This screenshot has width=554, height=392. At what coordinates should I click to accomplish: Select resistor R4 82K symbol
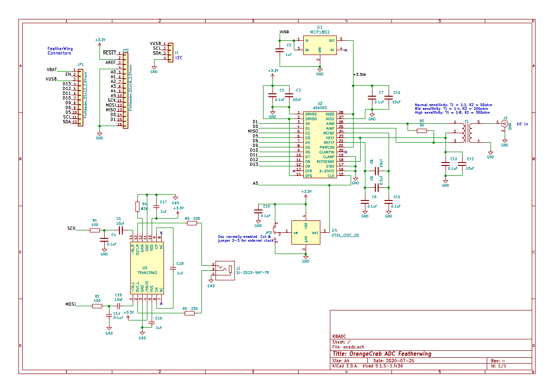(137, 206)
